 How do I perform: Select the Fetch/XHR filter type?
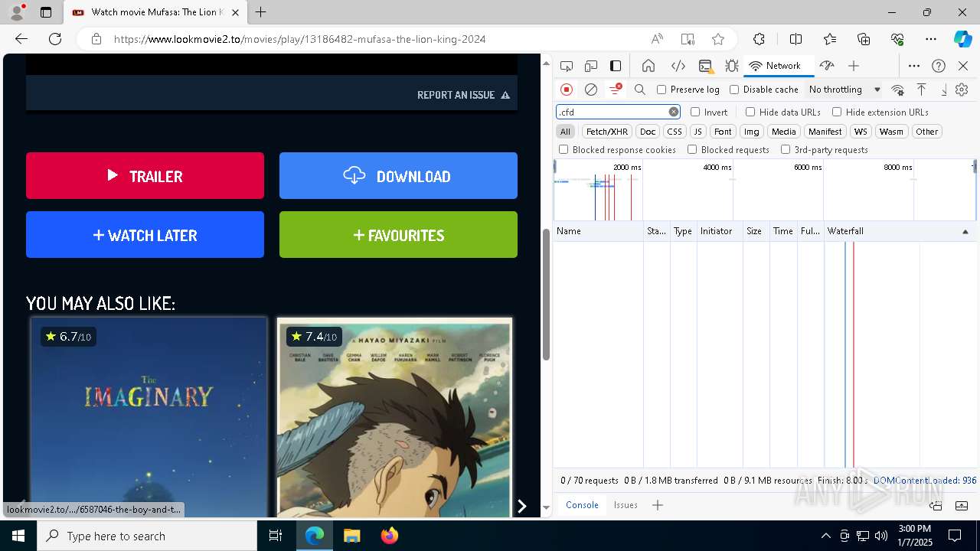607,132
